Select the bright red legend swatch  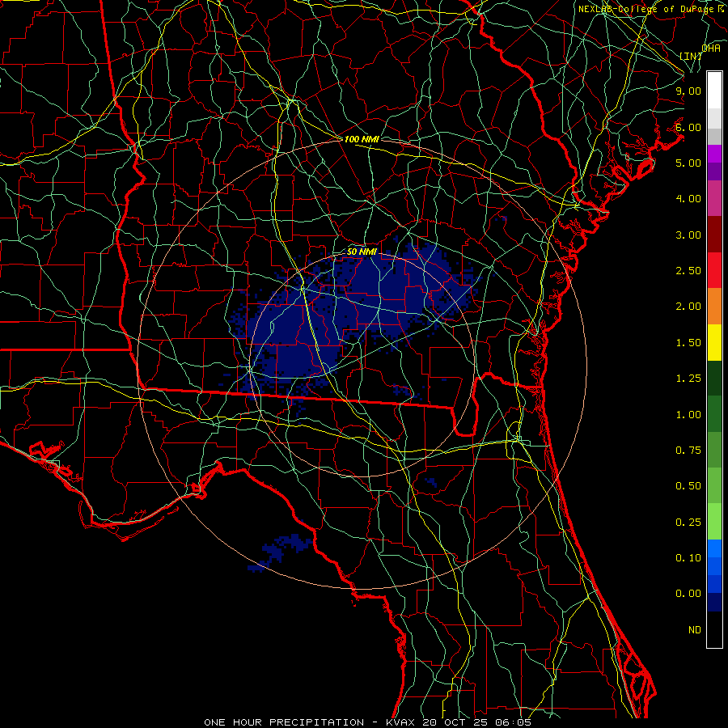(x=714, y=270)
